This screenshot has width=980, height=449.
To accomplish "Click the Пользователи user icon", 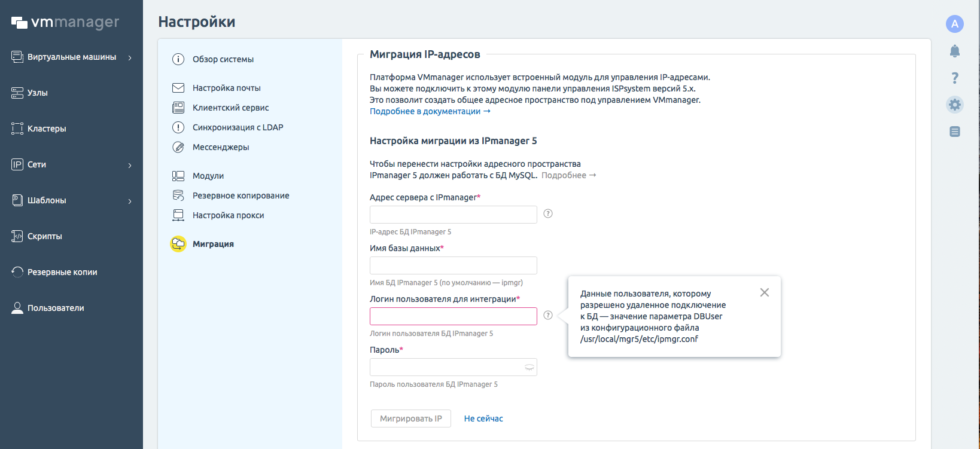I will (x=17, y=308).
